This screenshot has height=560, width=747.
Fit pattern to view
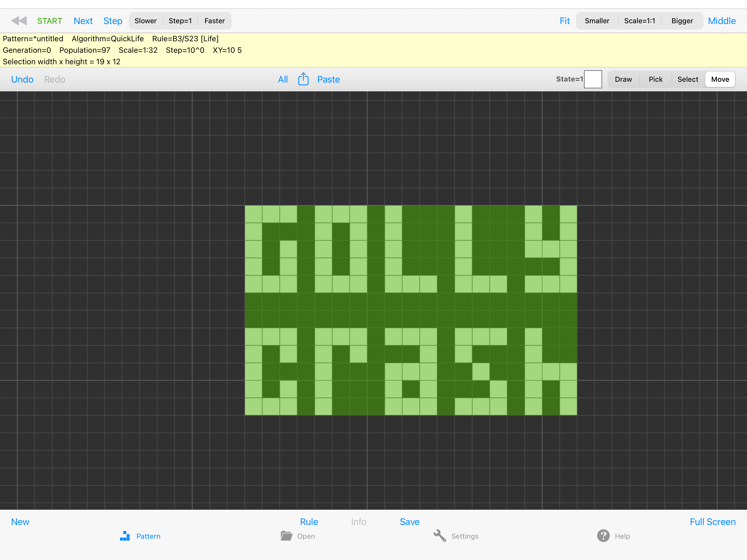tap(565, 21)
